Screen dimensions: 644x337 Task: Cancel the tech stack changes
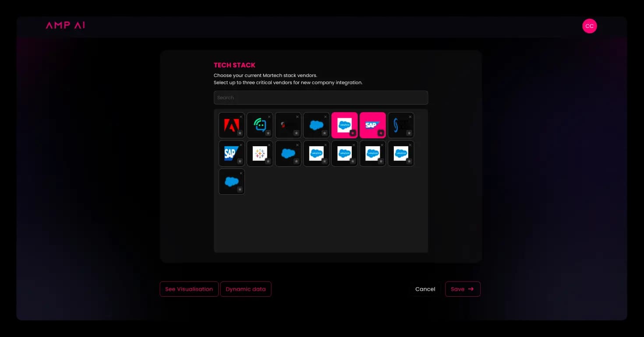(425, 289)
